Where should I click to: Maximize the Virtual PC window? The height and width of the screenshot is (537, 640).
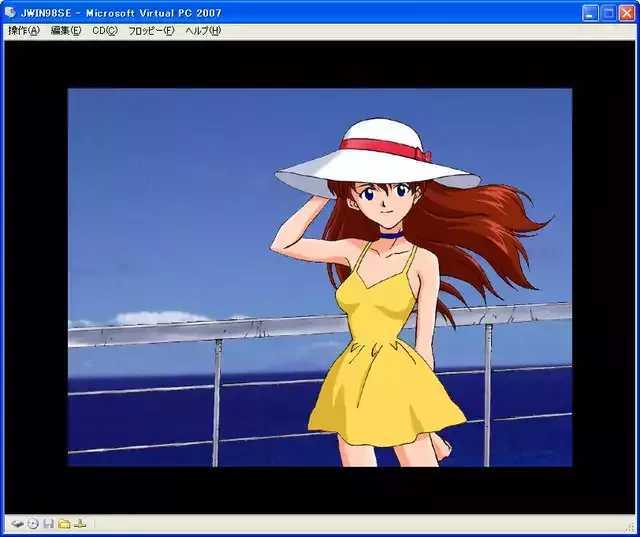(x=609, y=13)
